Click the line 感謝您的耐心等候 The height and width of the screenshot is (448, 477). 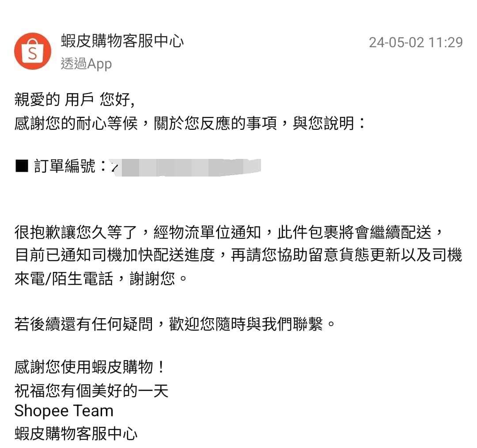pyautogui.click(x=76, y=123)
